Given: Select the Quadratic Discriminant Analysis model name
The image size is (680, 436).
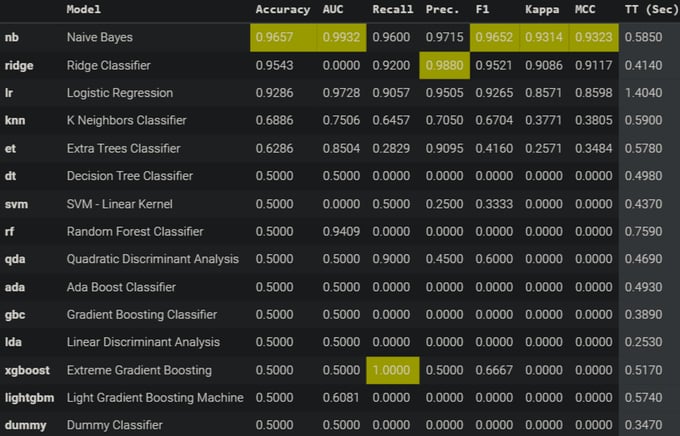Looking at the screenshot, I should (153, 259).
